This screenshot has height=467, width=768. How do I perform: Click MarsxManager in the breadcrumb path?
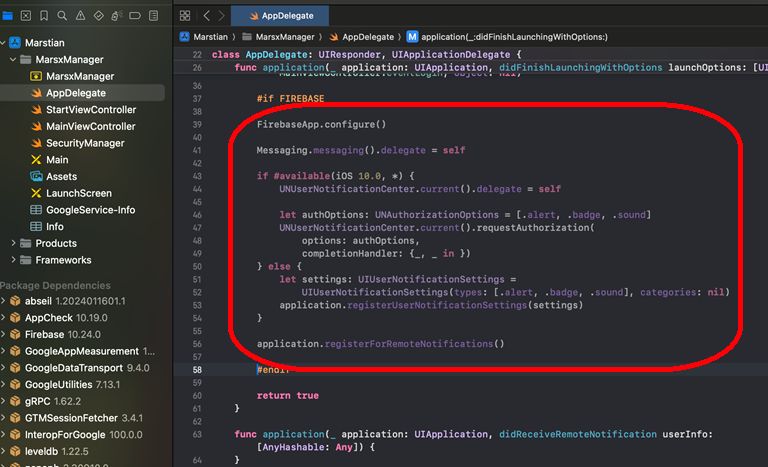(x=284, y=37)
